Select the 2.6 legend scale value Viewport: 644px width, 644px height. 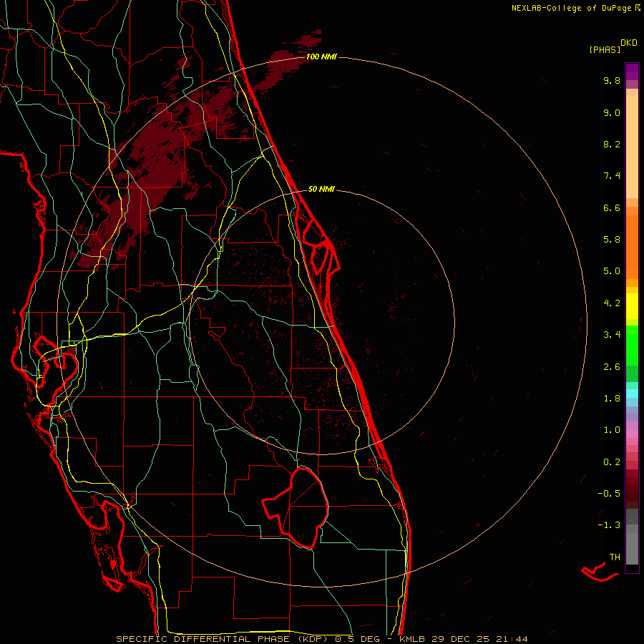(x=612, y=367)
